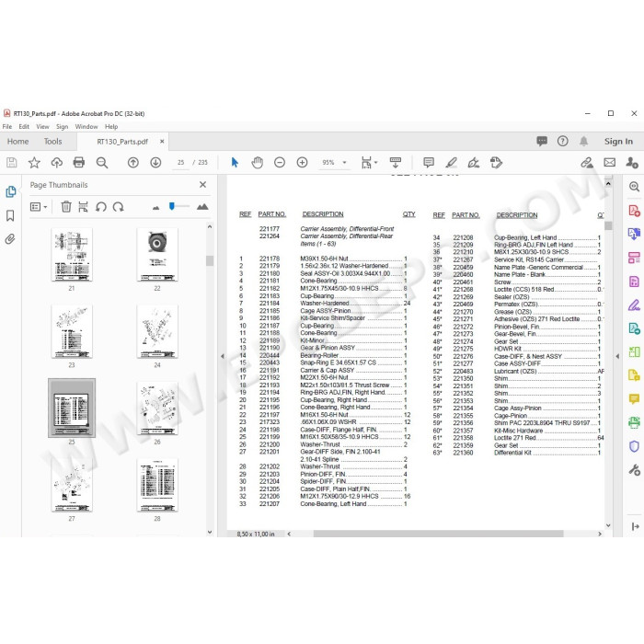Adjust the thumbnail size slider
Screen dimensions: 644x644
[x=172, y=206]
